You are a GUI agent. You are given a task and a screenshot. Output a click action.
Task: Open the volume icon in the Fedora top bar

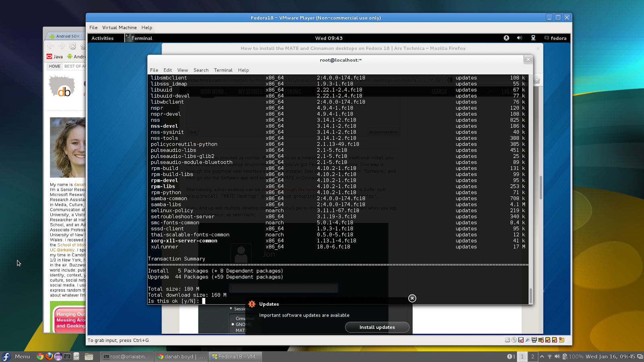coord(519,38)
